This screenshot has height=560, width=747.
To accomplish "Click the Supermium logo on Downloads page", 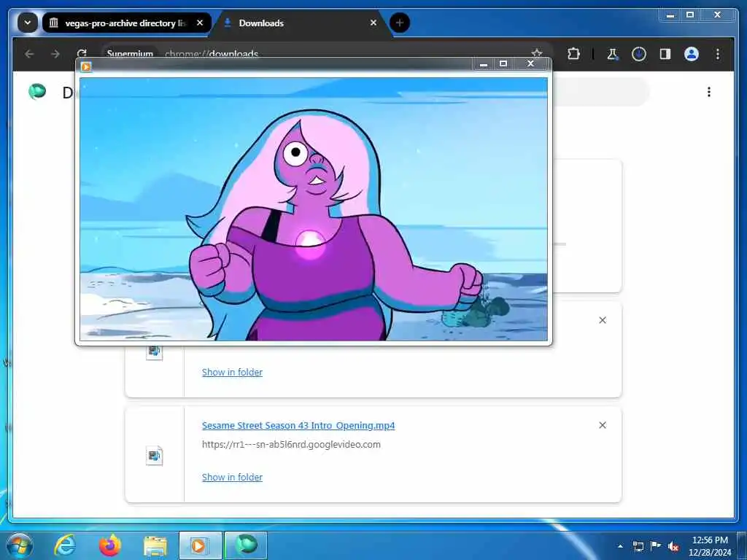I will 37,91.
